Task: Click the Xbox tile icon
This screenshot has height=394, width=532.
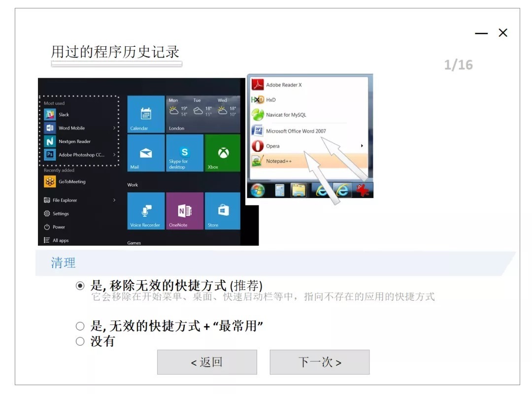Action: coord(223,153)
